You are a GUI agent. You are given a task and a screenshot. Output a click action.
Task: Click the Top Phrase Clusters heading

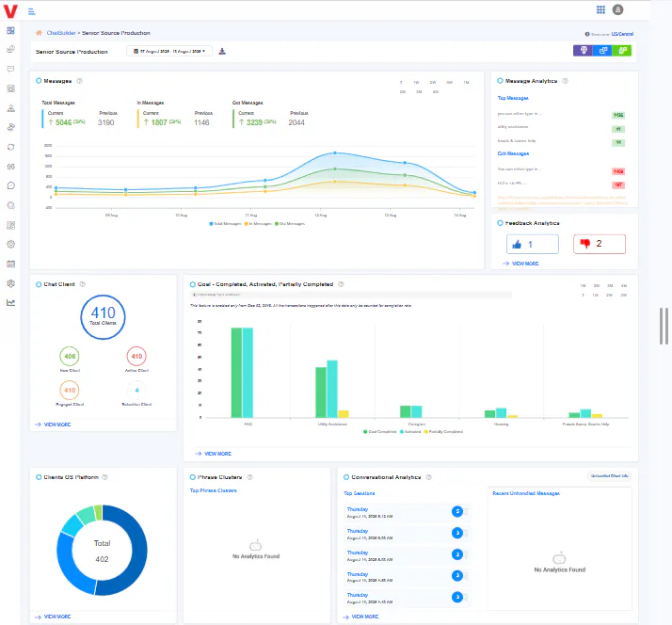(x=214, y=490)
